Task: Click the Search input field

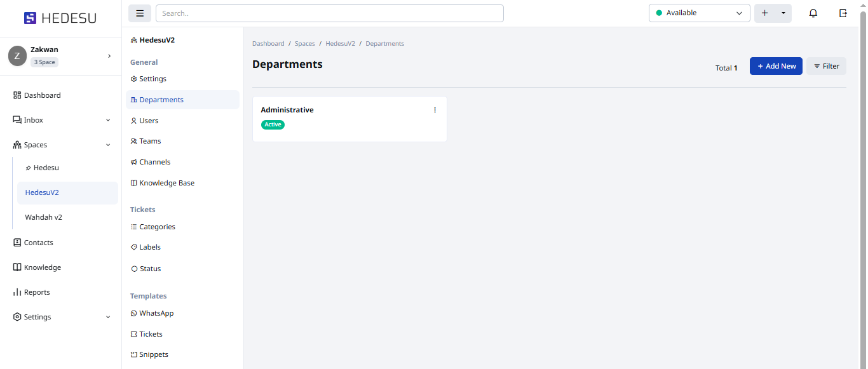Action: point(329,13)
